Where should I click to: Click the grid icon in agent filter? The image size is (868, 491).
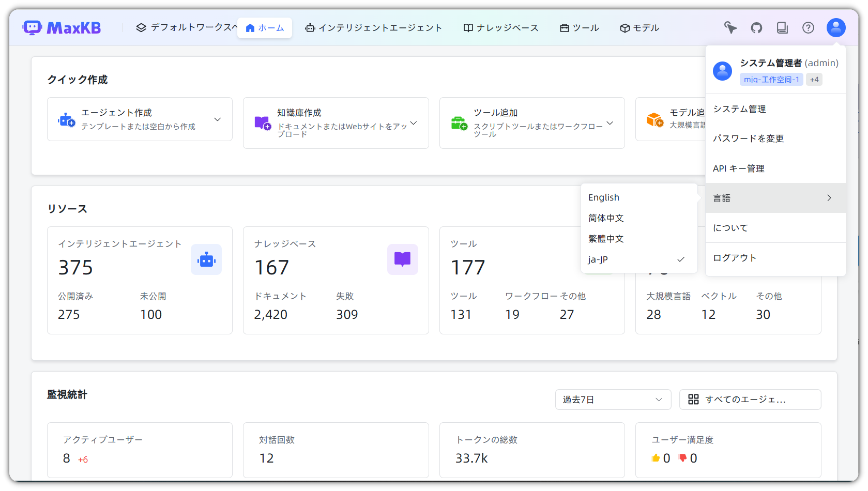(x=693, y=399)
